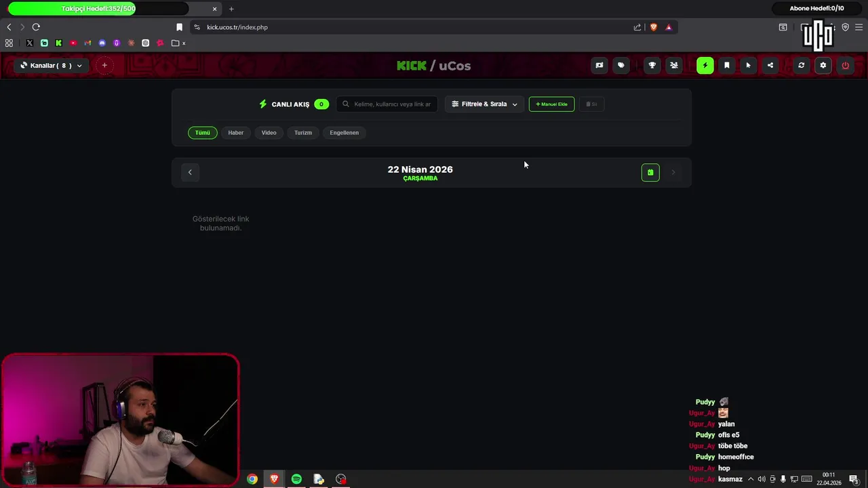
Task: Open Brave Shields lion icon
Action: [x=654, y=27]
